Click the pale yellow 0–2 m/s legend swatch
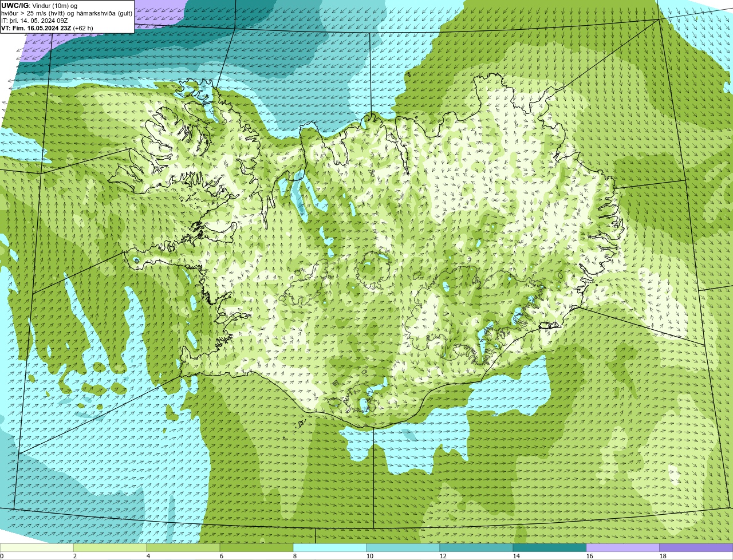This screenshot has height=560, width=733. coord(37,547)
